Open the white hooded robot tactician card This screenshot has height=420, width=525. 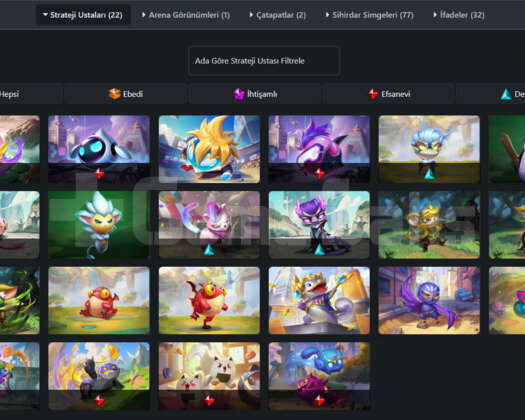(99, 149)
